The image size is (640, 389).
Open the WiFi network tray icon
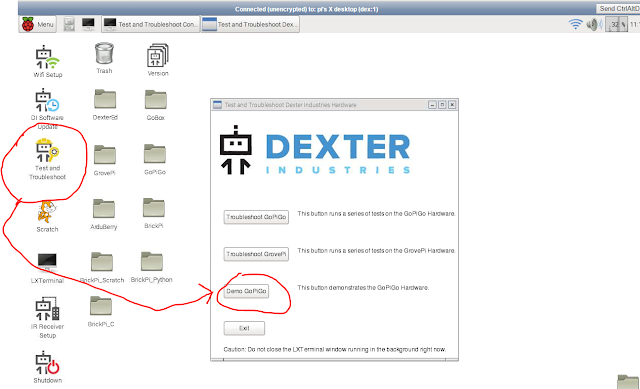(576, 24)
